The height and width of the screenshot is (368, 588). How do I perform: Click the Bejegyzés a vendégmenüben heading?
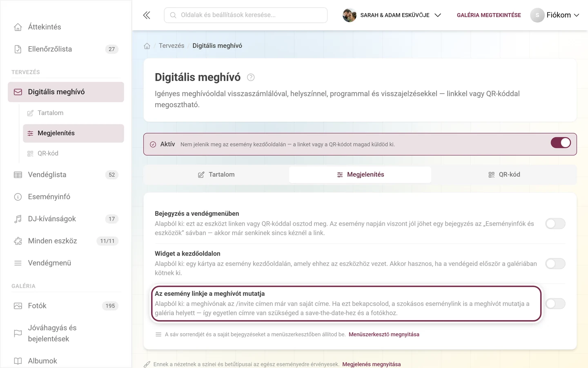coord(197,213)
